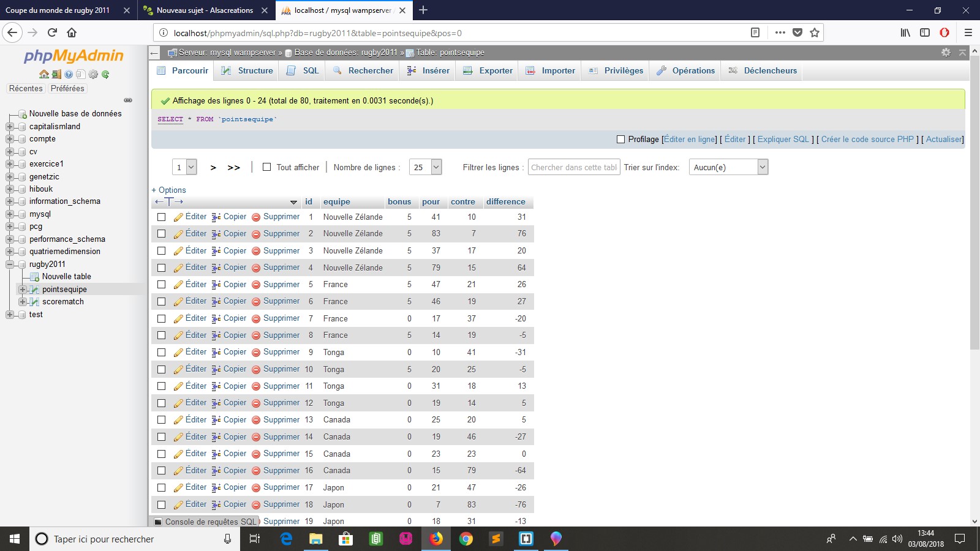Open Nombre de lignes dropdown showing 25
980x551 pixels.
pyautogui.click(x=425, y=167)
